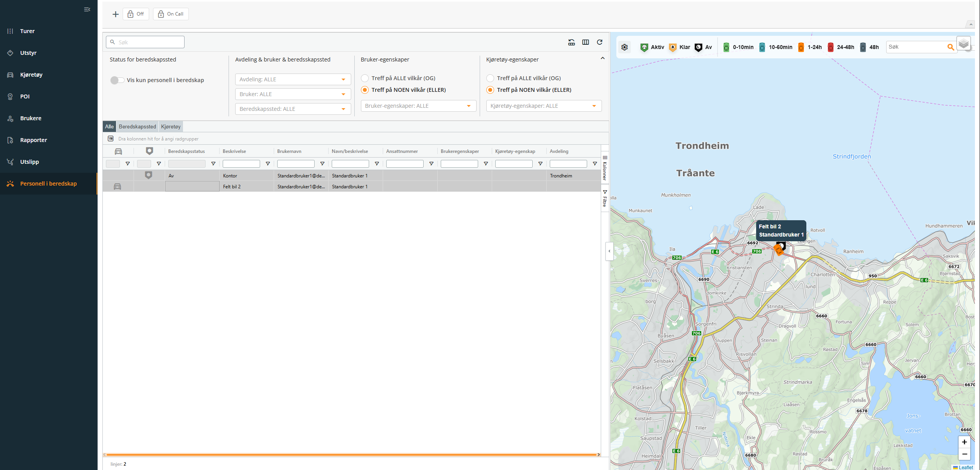Zoom in on the map
Viewport: 980px width, 470px height.
point(964,442)
